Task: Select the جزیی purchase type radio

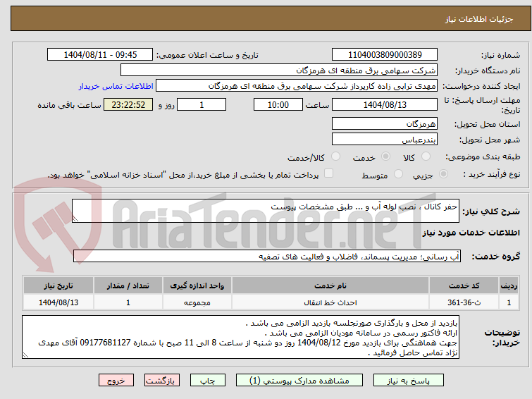Action: point(443,174)
